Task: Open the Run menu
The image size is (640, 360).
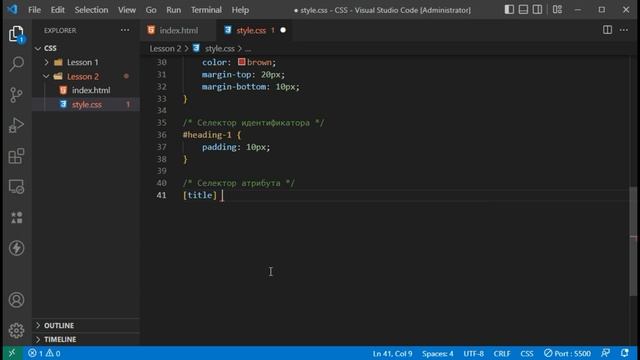Action: (173, 10)
